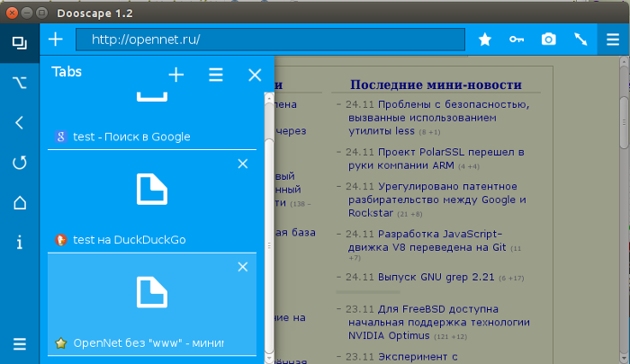Viewport: 630px width, 364px height.
Task: Take a screenshot with the camera icon
Action: pos(547,40)
